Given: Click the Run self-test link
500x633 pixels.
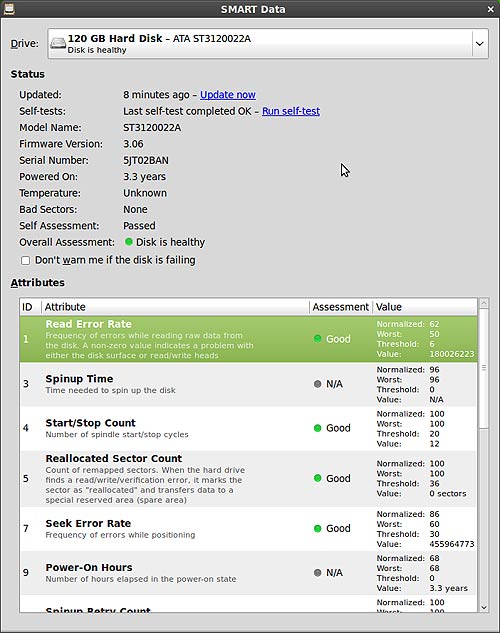Looking at the screenshot, I should coord(291,111).
